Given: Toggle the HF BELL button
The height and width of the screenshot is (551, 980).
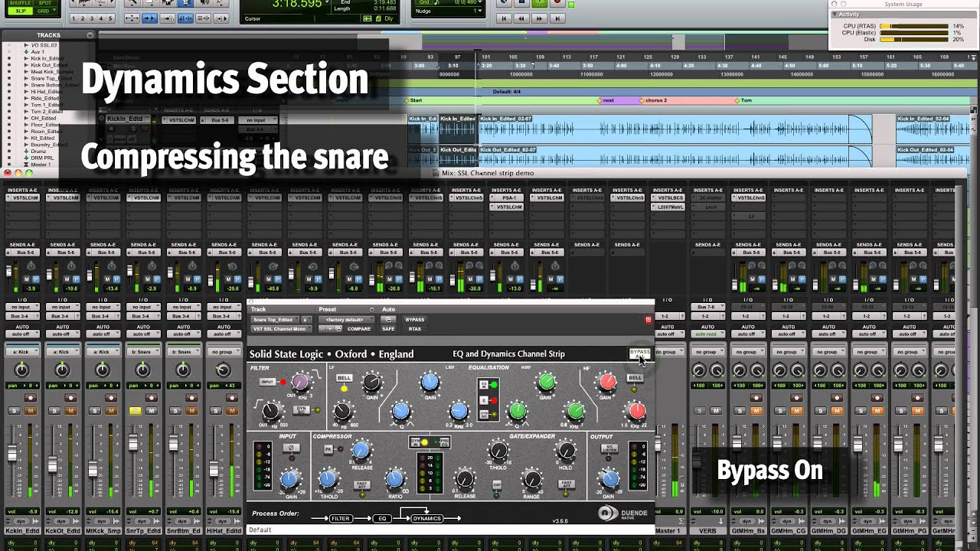Looking at the screenshot, I should 635,378.
